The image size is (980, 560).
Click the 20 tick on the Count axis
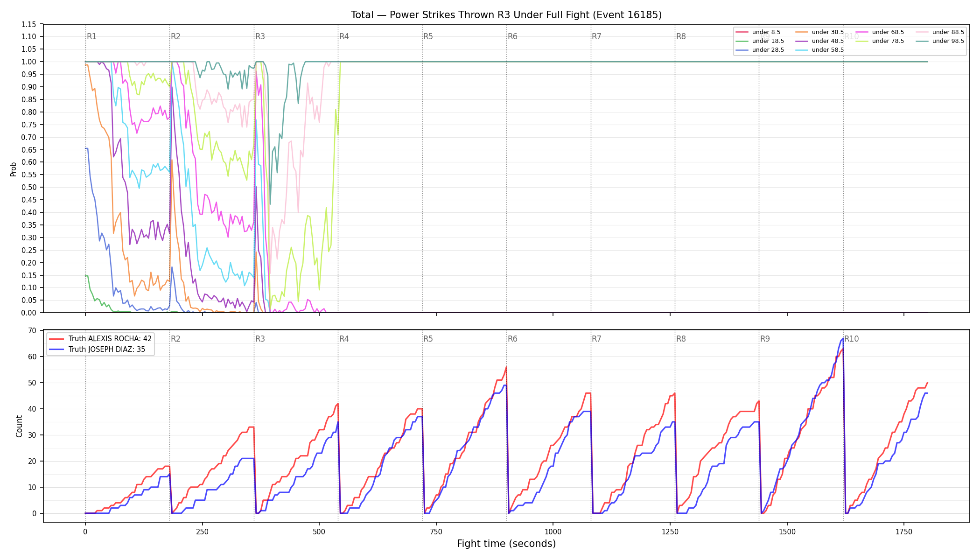[32, 461]
